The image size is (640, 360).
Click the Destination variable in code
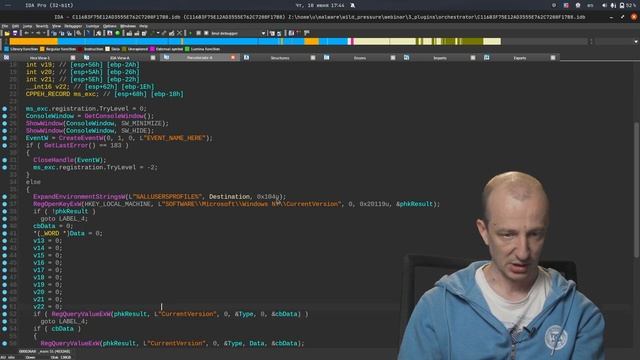(229, 197)
